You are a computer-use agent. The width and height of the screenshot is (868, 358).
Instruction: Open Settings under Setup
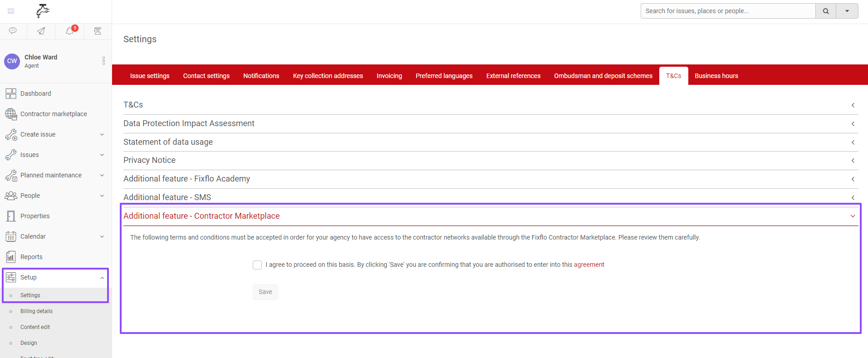(x=30, y=295)
